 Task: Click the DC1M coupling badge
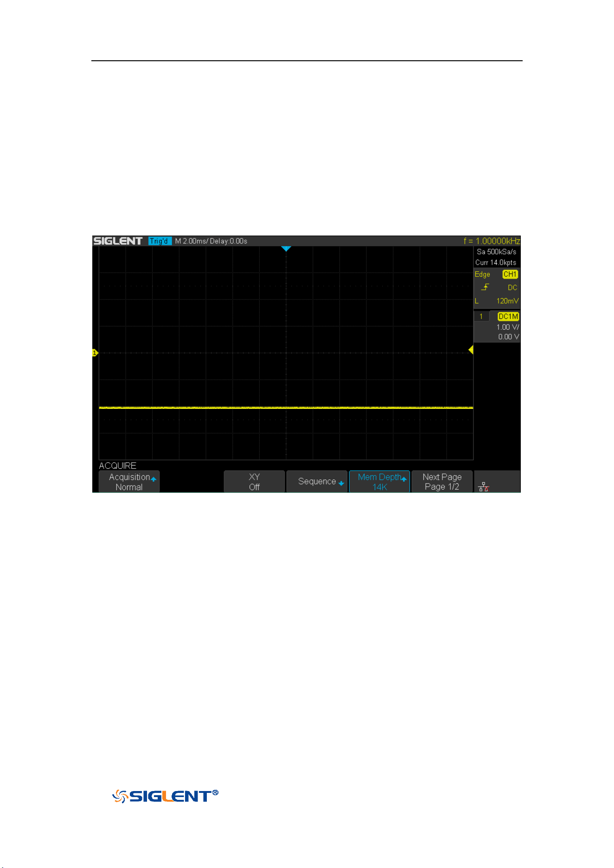[508, 316]
